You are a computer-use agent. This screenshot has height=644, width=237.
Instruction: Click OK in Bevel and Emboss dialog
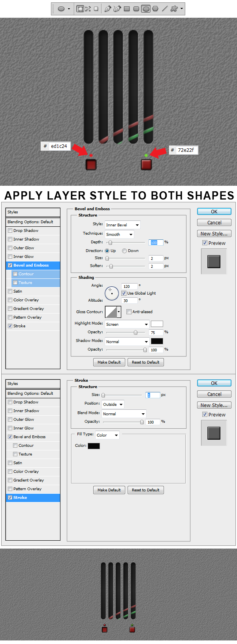coord(214,211)
